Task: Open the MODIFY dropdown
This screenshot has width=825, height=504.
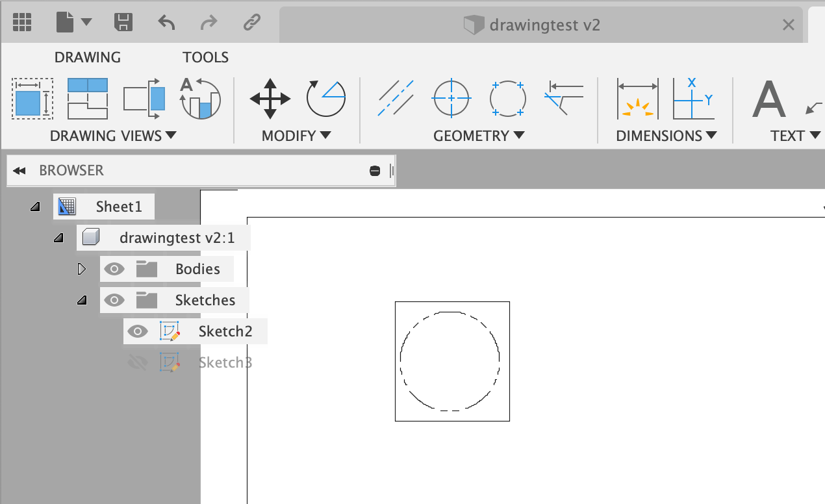Action: click(x=297, y=136)
